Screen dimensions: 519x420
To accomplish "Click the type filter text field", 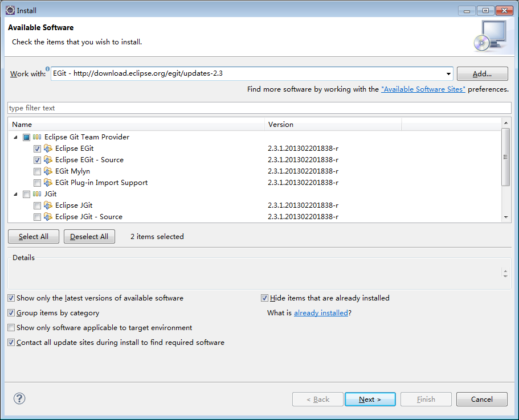I will pos(260,108).
